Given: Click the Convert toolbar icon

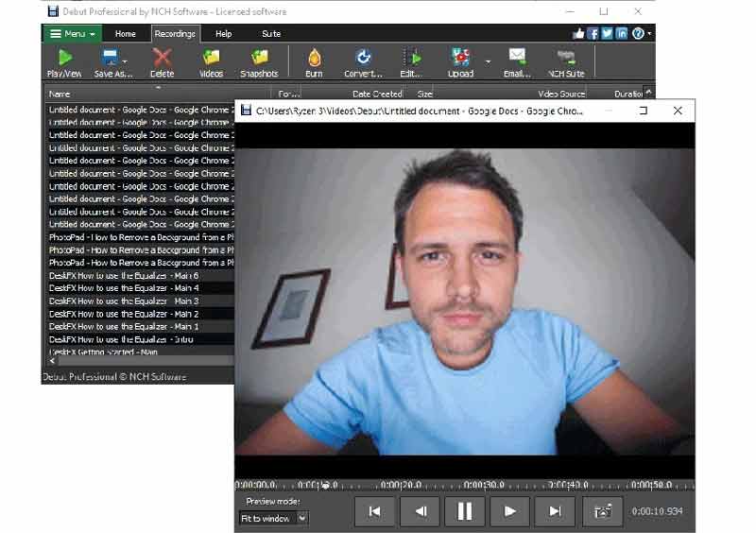Looking at the screenshot, I should [363, 62].
